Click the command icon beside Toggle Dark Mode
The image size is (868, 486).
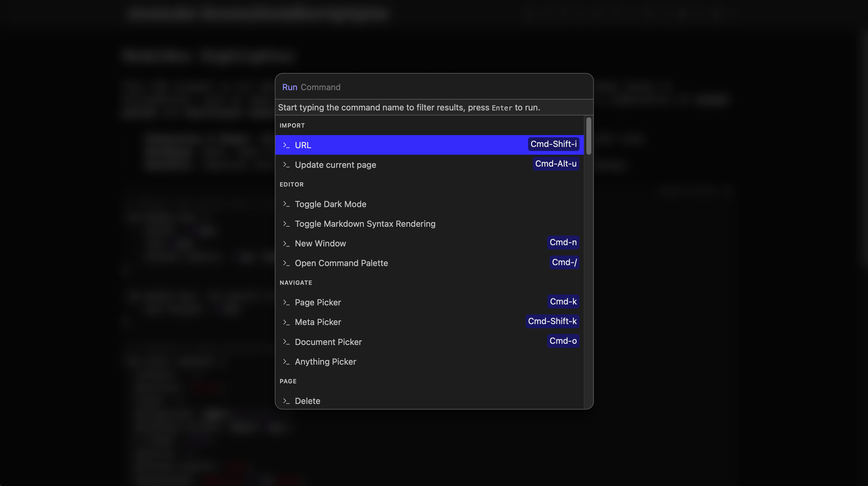tap(286, 204)
